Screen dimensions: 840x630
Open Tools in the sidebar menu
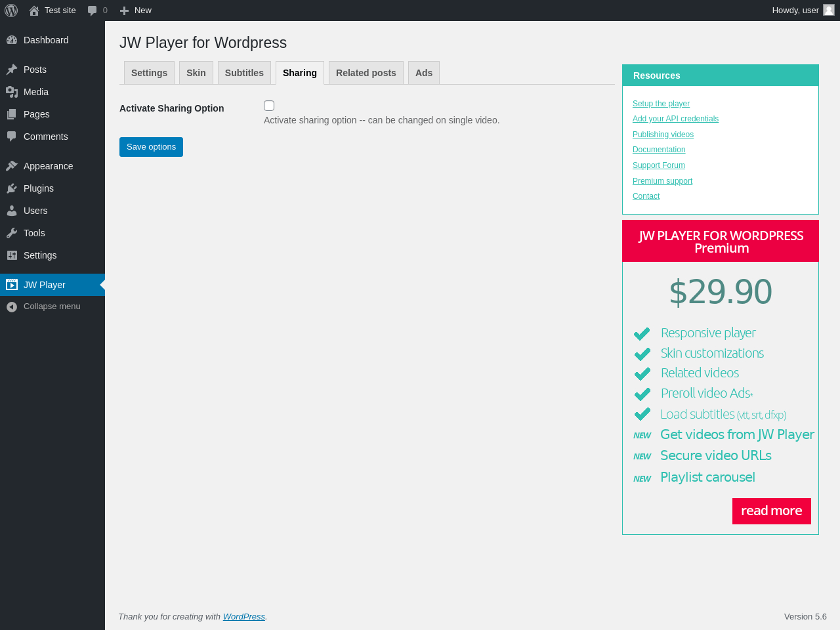click(x=52, y=233)
